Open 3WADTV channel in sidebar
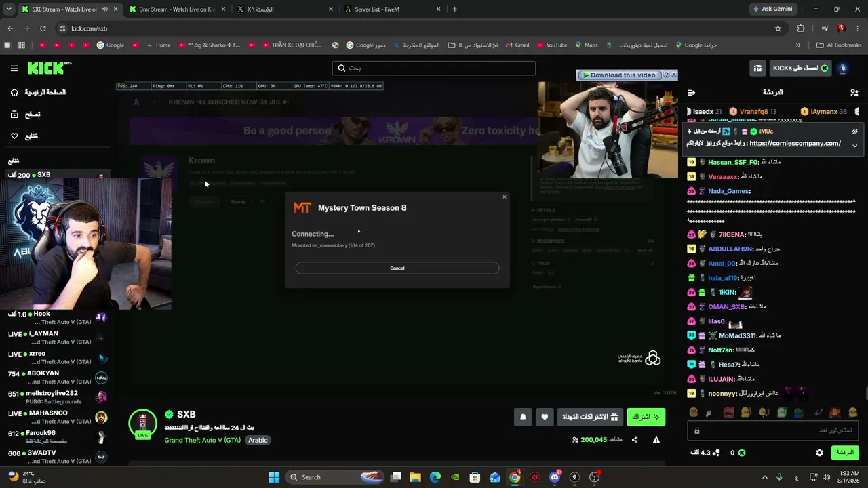868x488 pixels. tap(58, 456)
